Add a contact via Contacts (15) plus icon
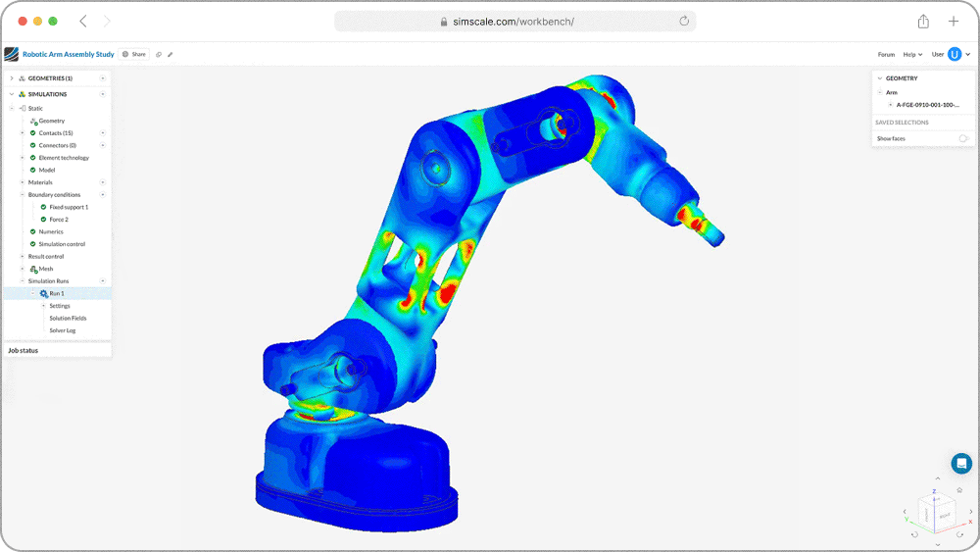 103,133
